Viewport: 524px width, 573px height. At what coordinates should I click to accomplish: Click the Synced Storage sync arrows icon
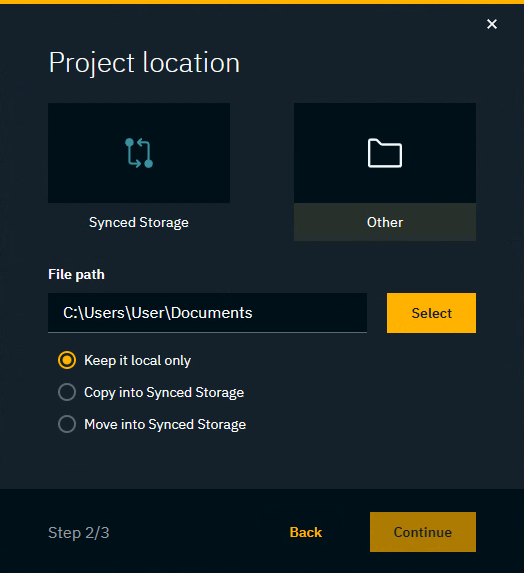click(x=139, y=153)
